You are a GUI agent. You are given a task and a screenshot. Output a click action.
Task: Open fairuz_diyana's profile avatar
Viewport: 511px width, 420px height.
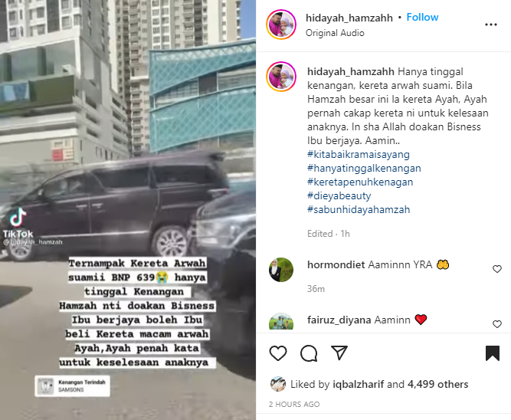(281, 322)
